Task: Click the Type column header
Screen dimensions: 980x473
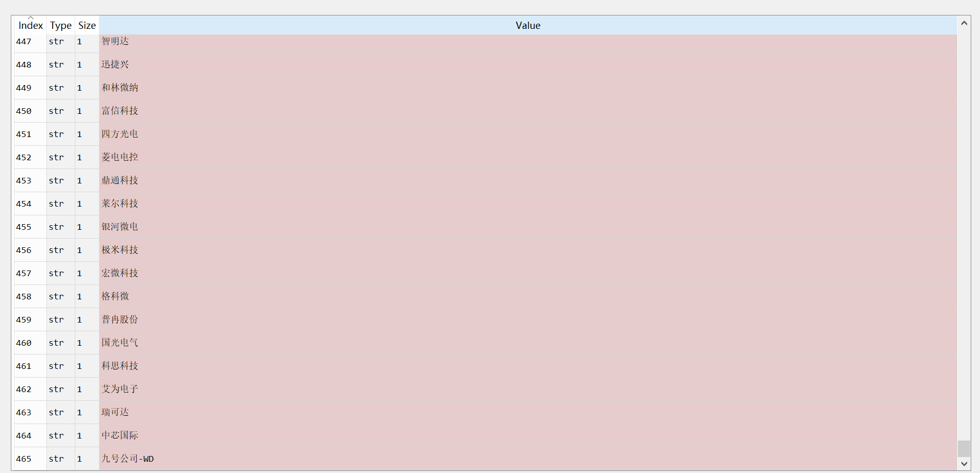Action: point(61,25)
